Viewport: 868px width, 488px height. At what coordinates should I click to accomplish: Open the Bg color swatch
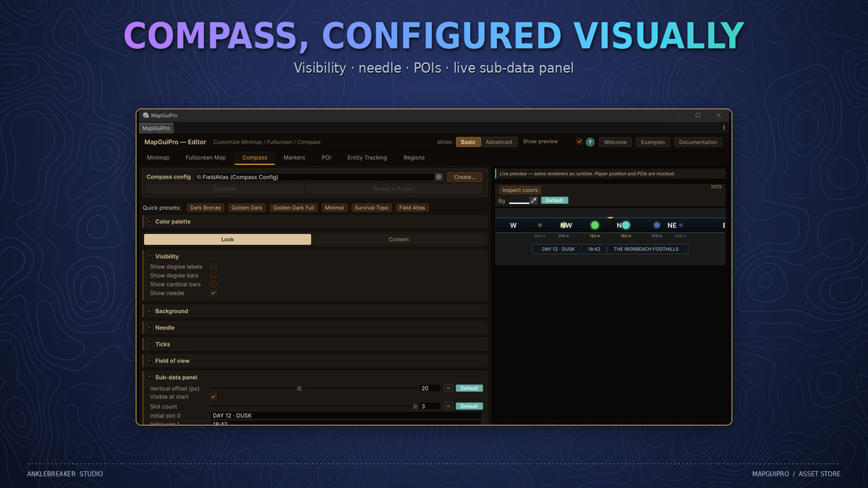(519, 200)
